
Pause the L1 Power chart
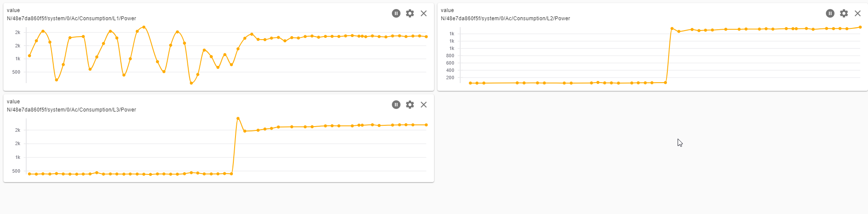click(x=396, y=13)
